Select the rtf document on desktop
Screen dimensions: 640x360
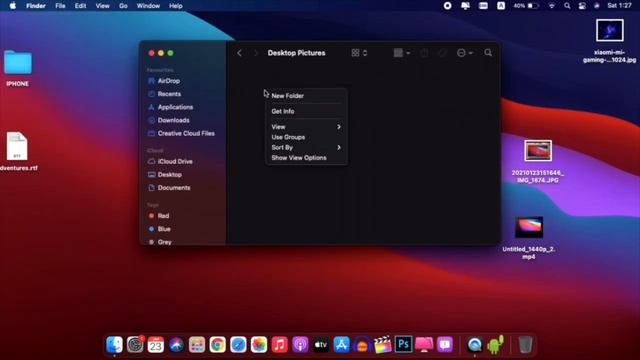[17, 146]
